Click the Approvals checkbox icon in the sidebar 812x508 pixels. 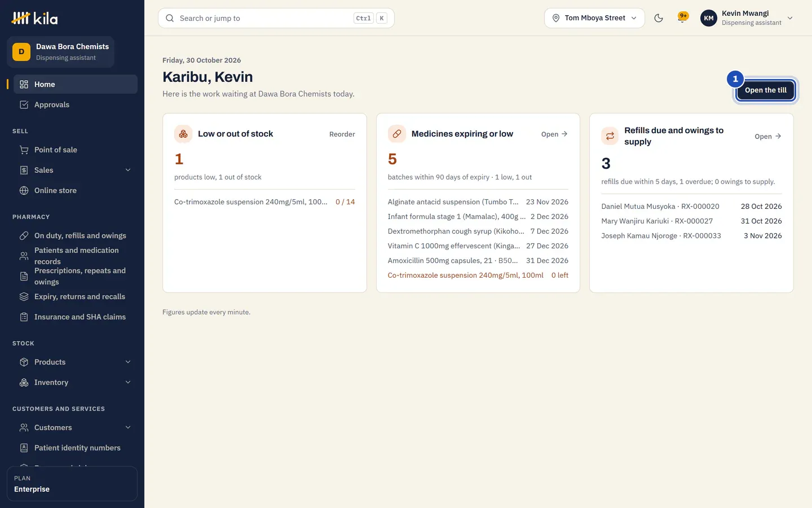pyautogui.click(x=24, y=104)
